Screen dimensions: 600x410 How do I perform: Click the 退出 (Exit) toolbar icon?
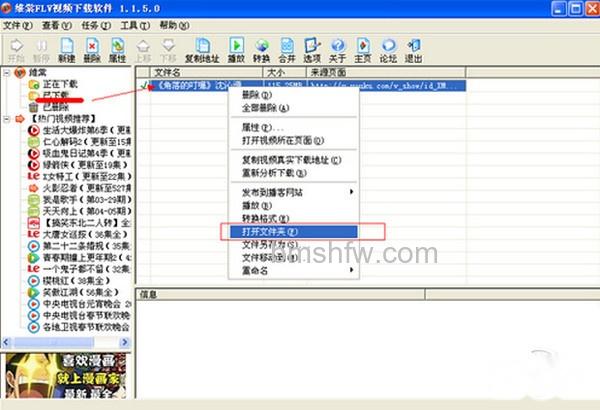pos(414,50)
